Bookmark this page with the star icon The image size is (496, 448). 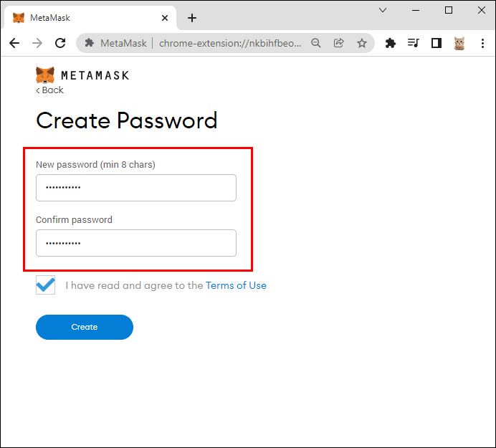(x=362, y=43)
